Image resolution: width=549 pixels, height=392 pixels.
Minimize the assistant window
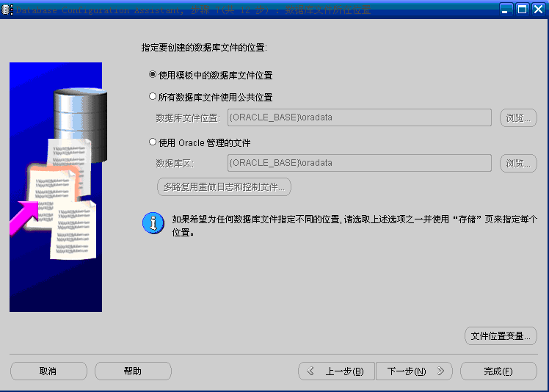[505, 10]
